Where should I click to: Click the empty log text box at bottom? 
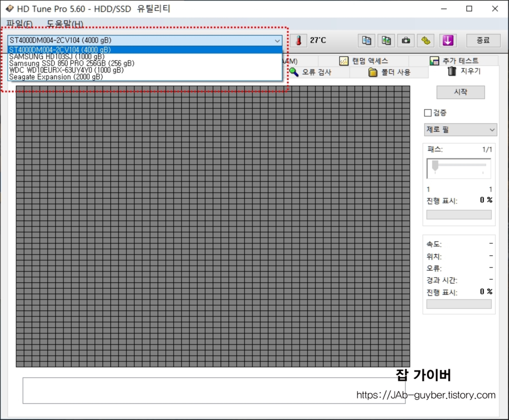(x=214, y=391)
